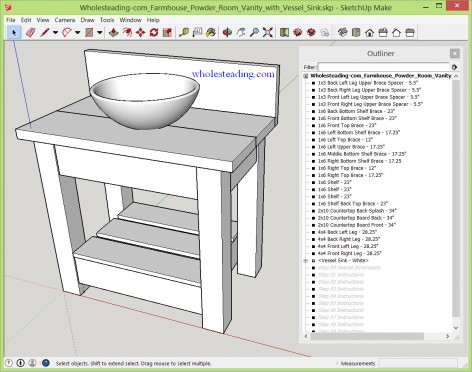Click the Zoom Extents icon

tap(268, 33)
